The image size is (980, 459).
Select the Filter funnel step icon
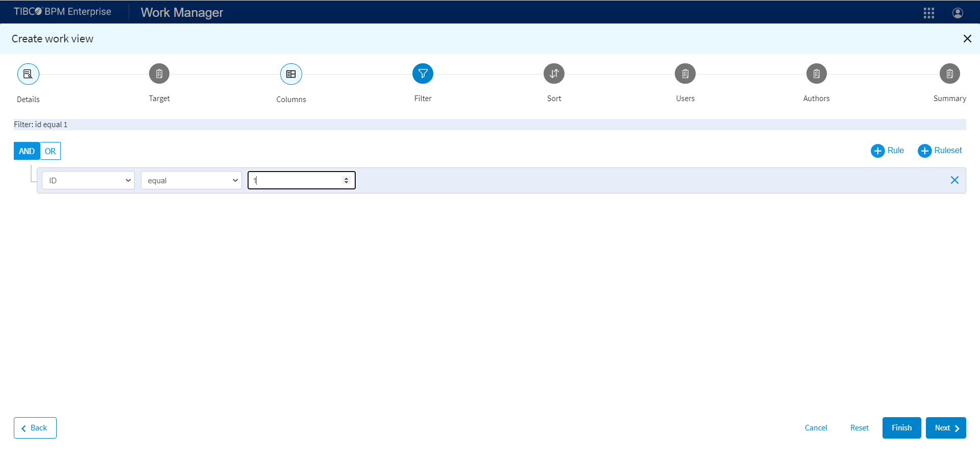coord(423,74)
